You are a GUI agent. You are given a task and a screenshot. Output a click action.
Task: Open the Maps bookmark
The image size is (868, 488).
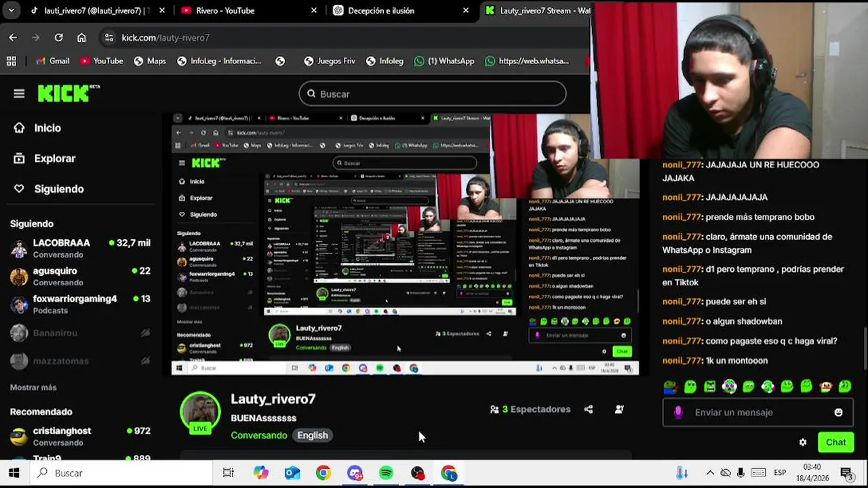point(150,61)
